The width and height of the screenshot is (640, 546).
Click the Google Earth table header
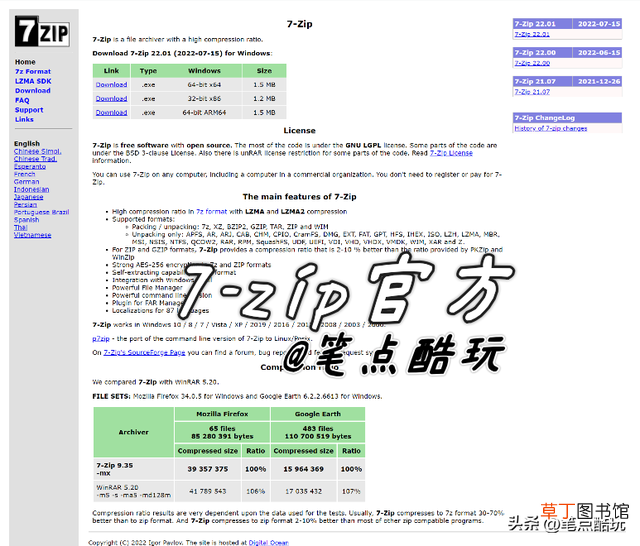pos(318,414)
